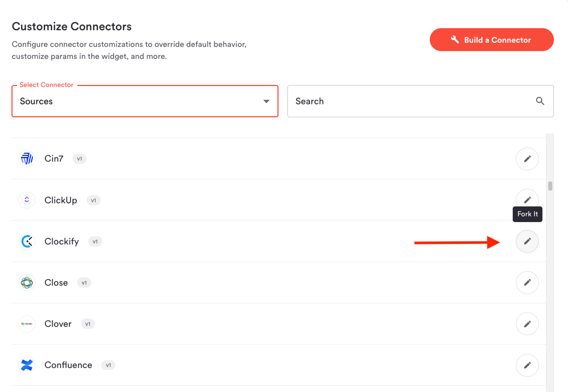Click the v1 badge beside Close
The width and height of the screenshot is (568, 392).
pyautogui.click(x=84, y=283)
